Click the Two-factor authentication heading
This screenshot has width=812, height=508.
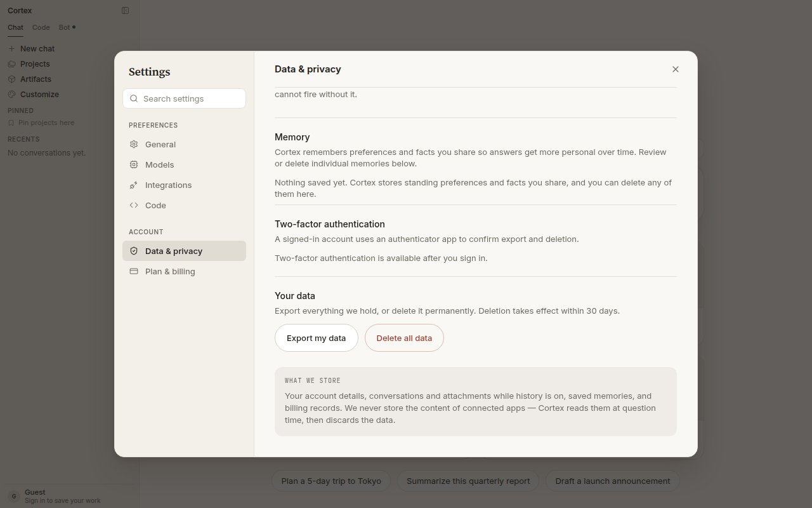click(330, 224)
